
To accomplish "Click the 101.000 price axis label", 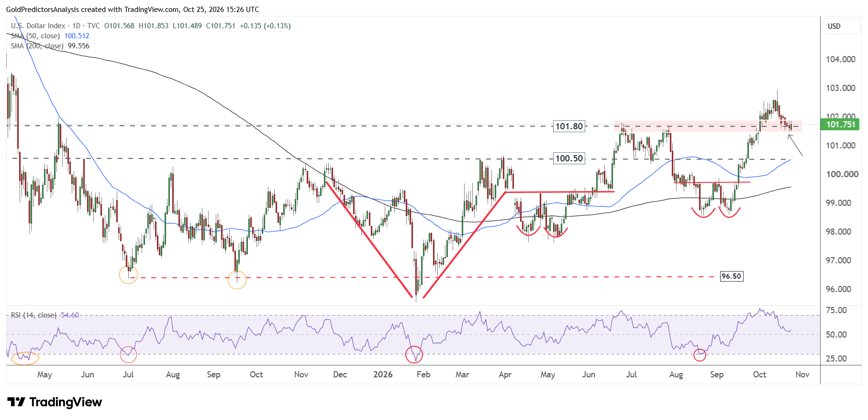I will point(841,146).
